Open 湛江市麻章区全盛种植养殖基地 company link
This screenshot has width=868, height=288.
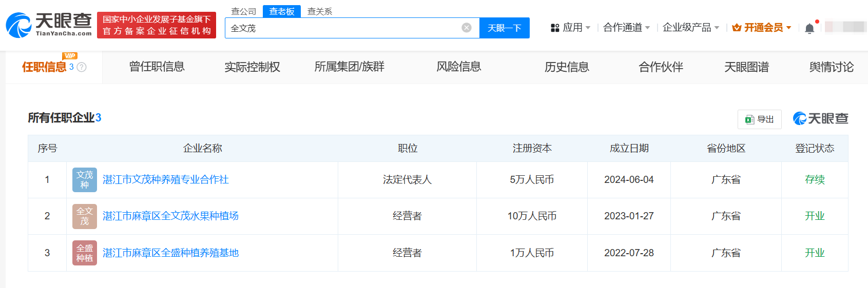[x=170, y=253]
